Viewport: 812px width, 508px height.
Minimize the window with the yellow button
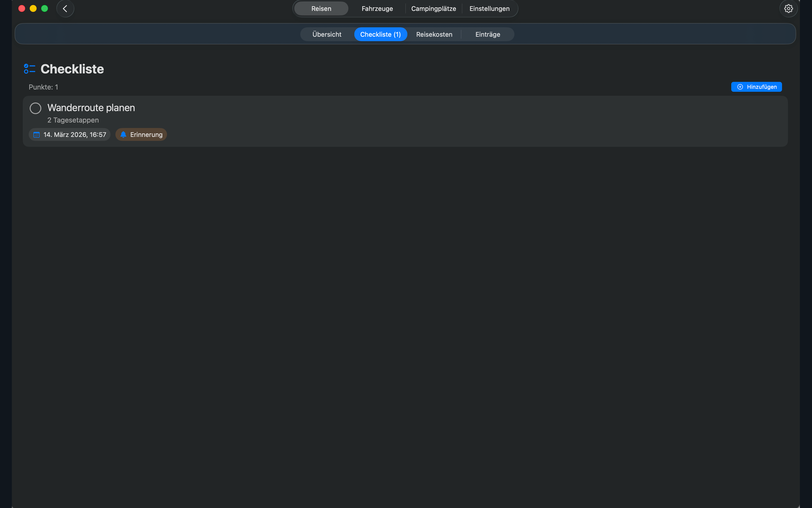[x=33, y=9]
